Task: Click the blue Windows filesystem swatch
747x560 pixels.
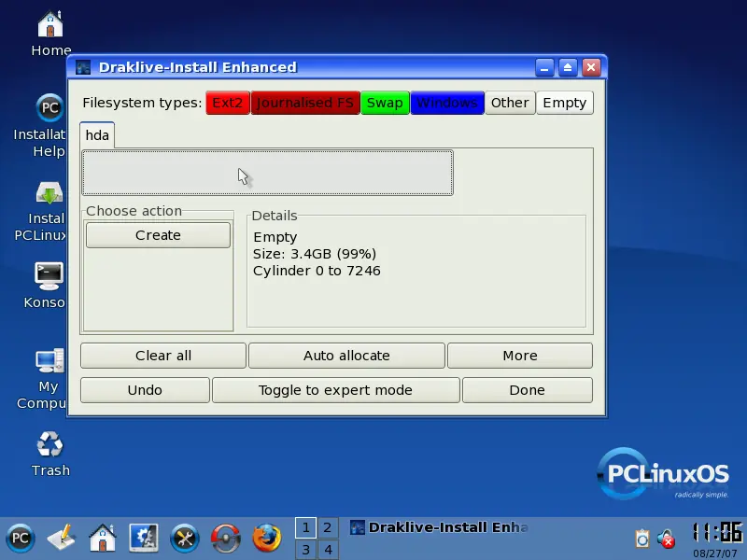Action: (x=447, y=103)
